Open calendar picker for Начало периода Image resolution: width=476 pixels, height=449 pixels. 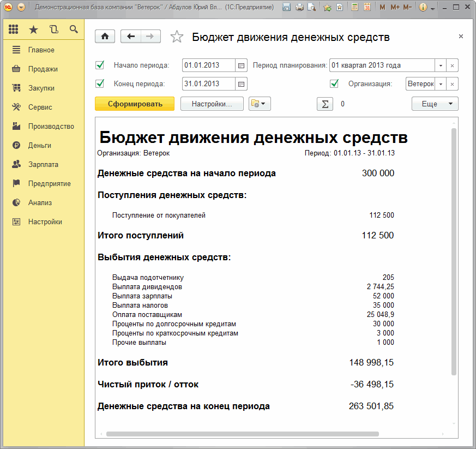pos(241,65)
